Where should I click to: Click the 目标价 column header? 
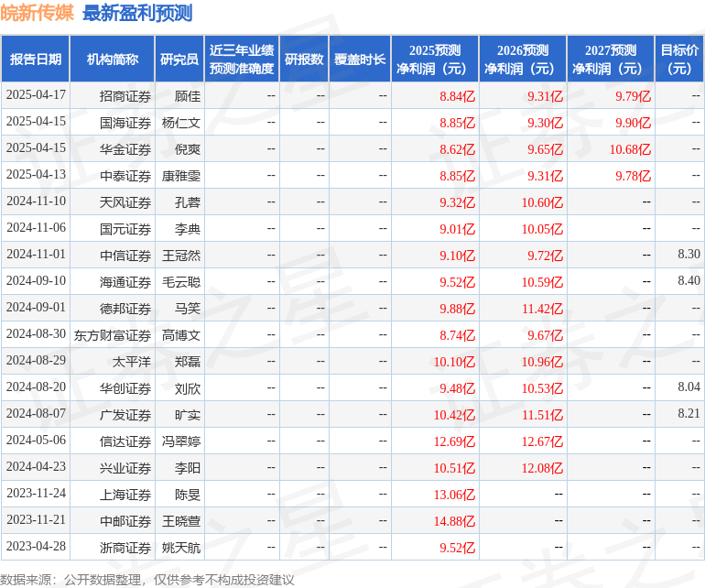pyautogui.click(x=679, y=59)
